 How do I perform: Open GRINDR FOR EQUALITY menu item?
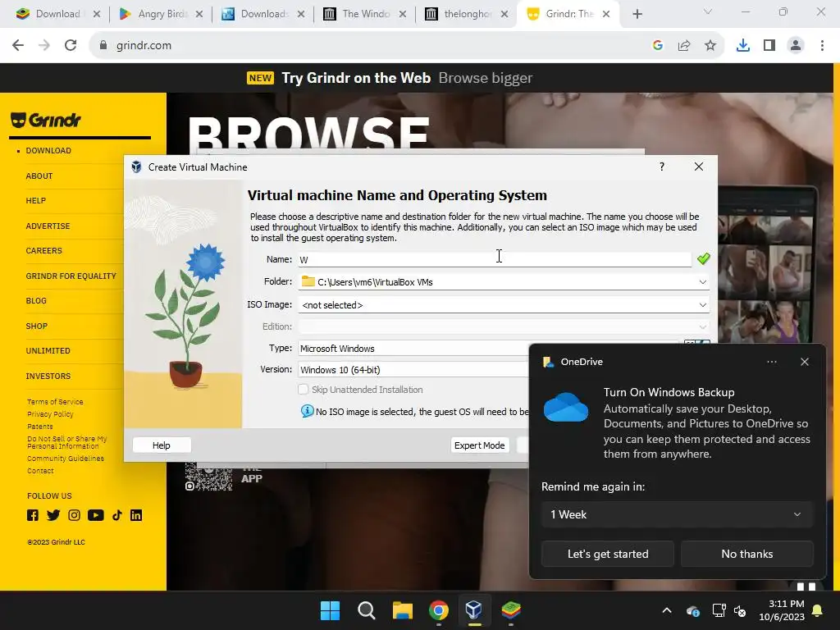[x=71, y=276]
